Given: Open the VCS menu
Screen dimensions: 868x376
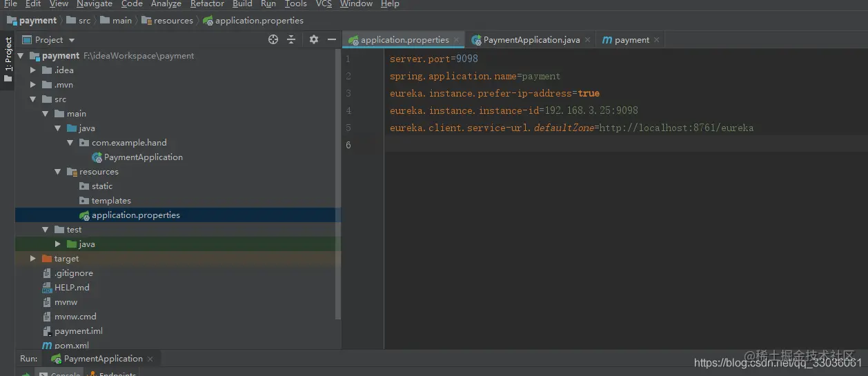Looking at the screenshot, I should (324, 3).
